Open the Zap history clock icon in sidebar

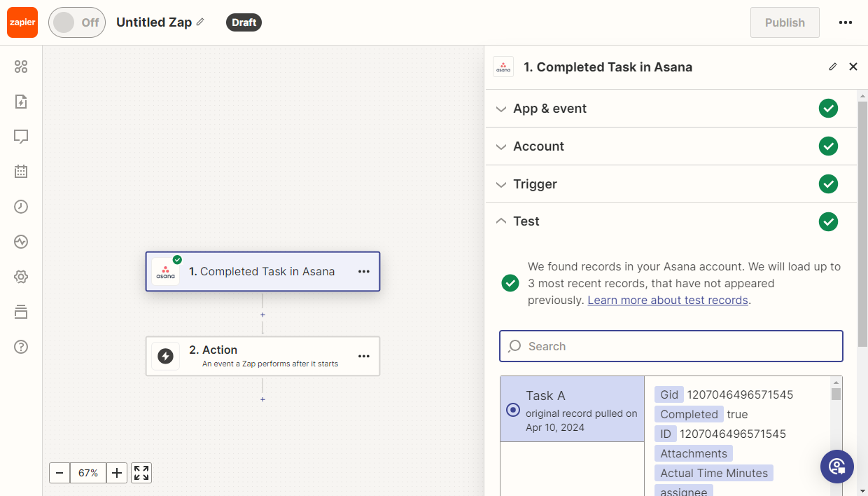click(21, 207)
